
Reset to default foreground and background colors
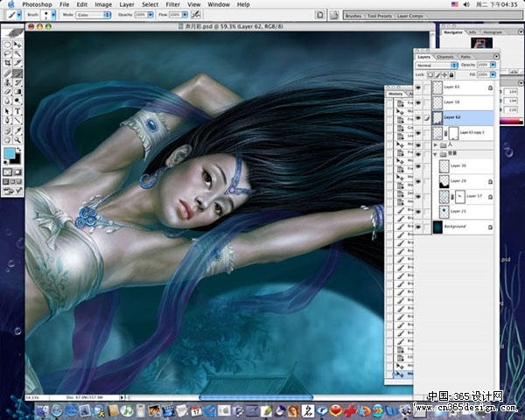6,163
